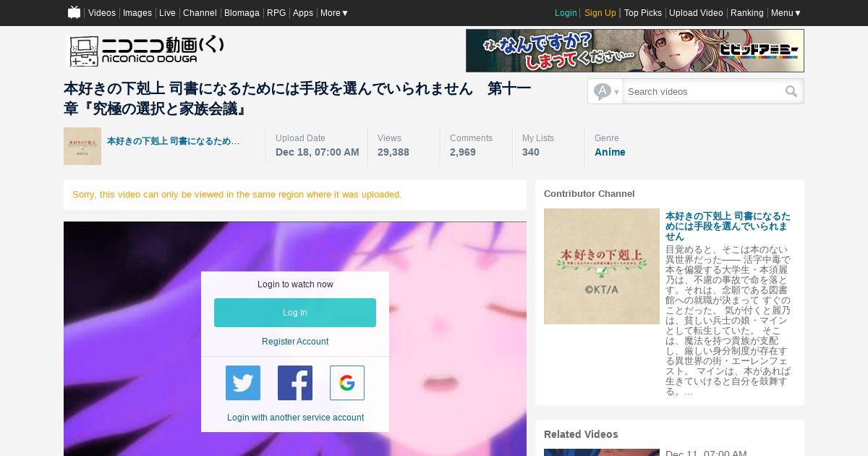Open Upload Video link
Viewport: 868px width, 456px height.
(696, 13)
